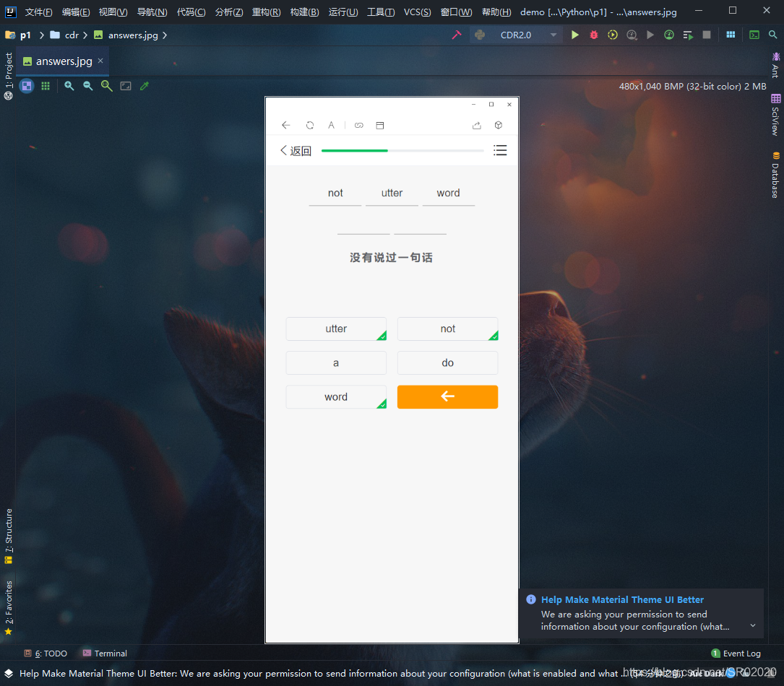
Task: Start debugging with the bug icon
Action: [593, 34]
